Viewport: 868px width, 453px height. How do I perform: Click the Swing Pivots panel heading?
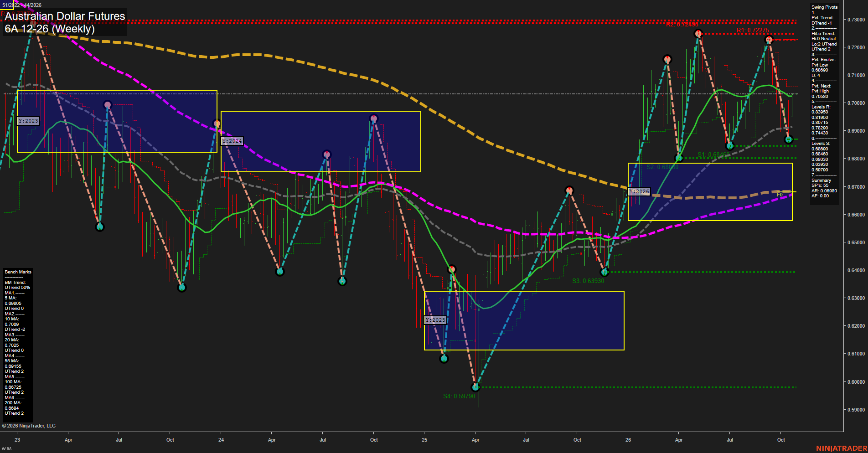tap(824, 7)
